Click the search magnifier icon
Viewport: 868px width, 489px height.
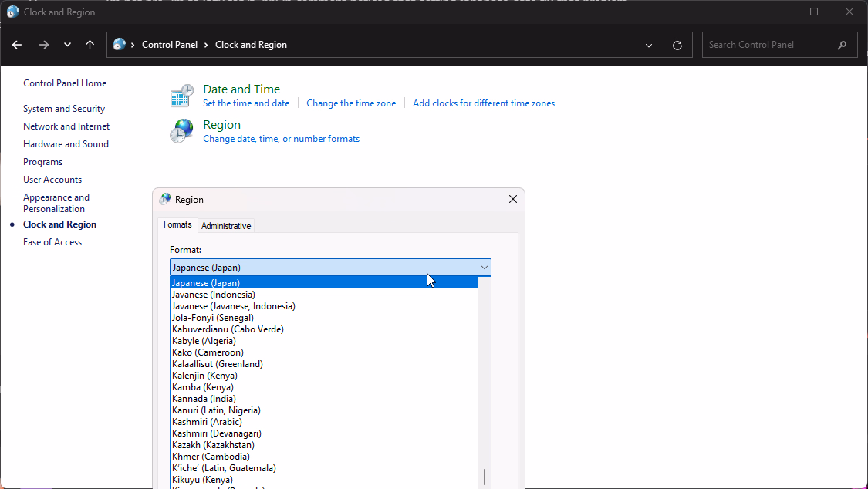pos(842,45)
